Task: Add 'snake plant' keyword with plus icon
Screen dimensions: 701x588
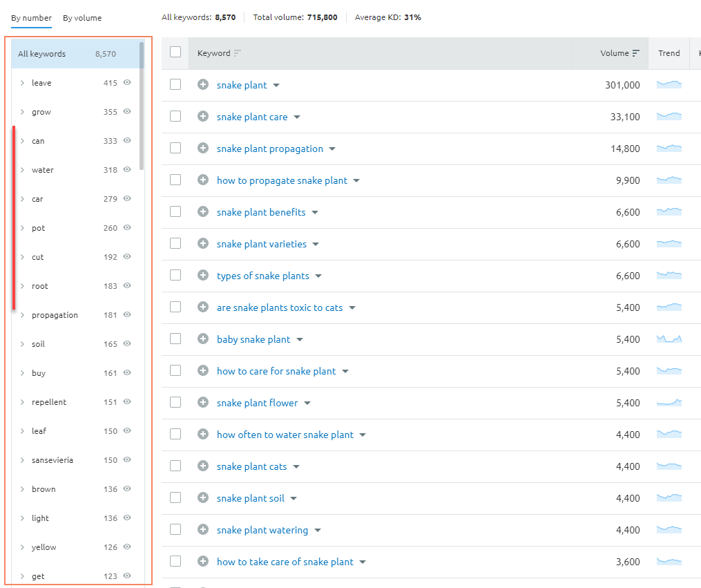Action: click(203, 84)
